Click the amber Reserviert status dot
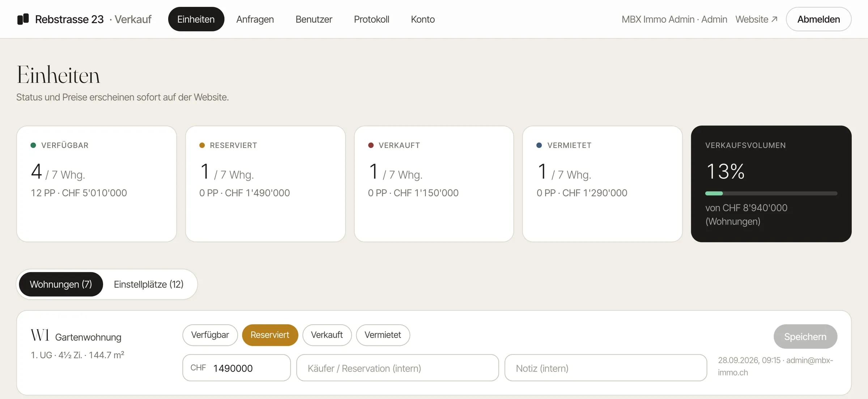The image size is (868, 399). (202, 145)
